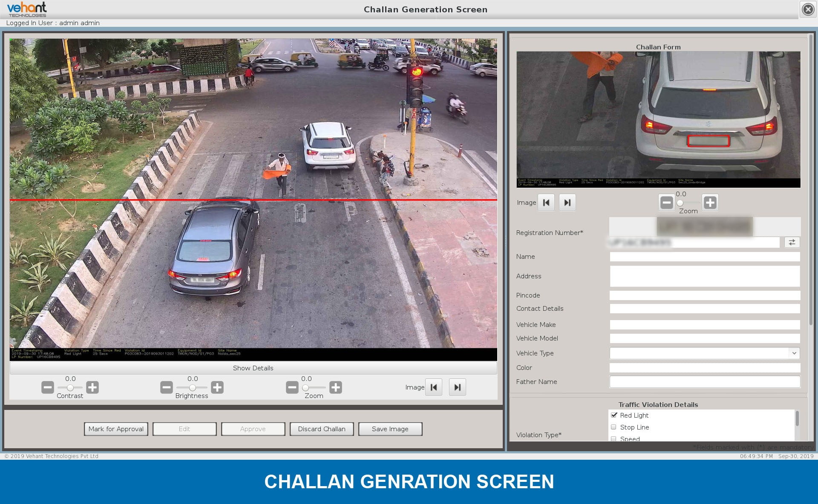This screenshot has height=504, width=818.
Task: Zoom in the Challan Form plate image
Action: pos(710,203)
